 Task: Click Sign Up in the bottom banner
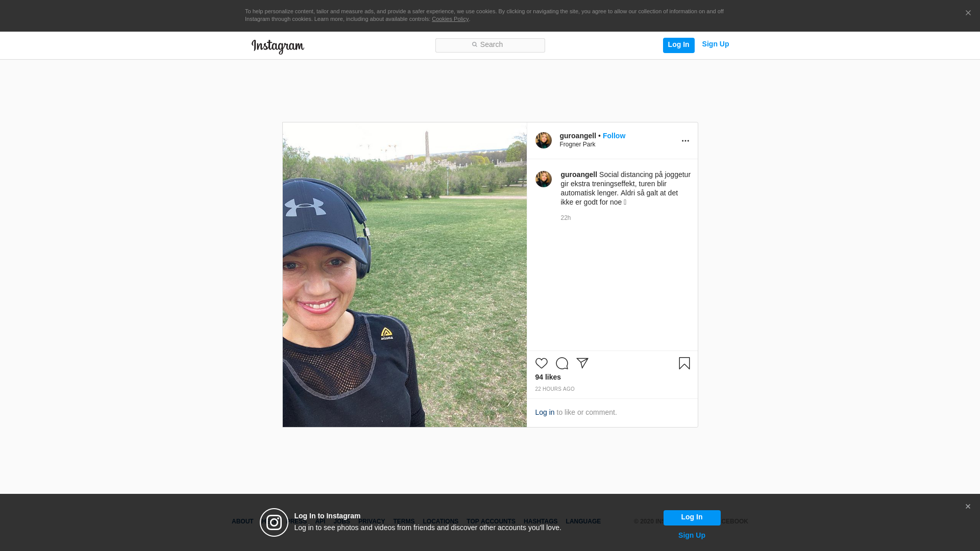click(x=692, y=535)
